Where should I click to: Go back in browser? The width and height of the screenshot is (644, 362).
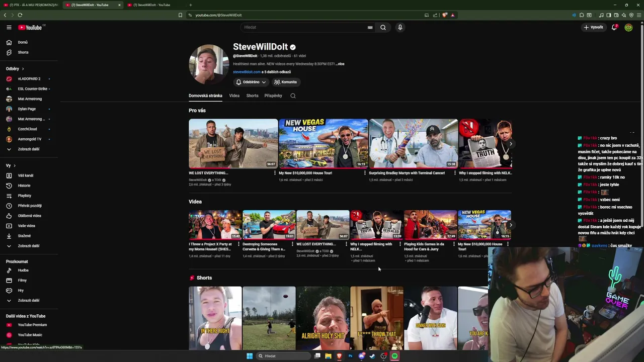tap(5, 15)
